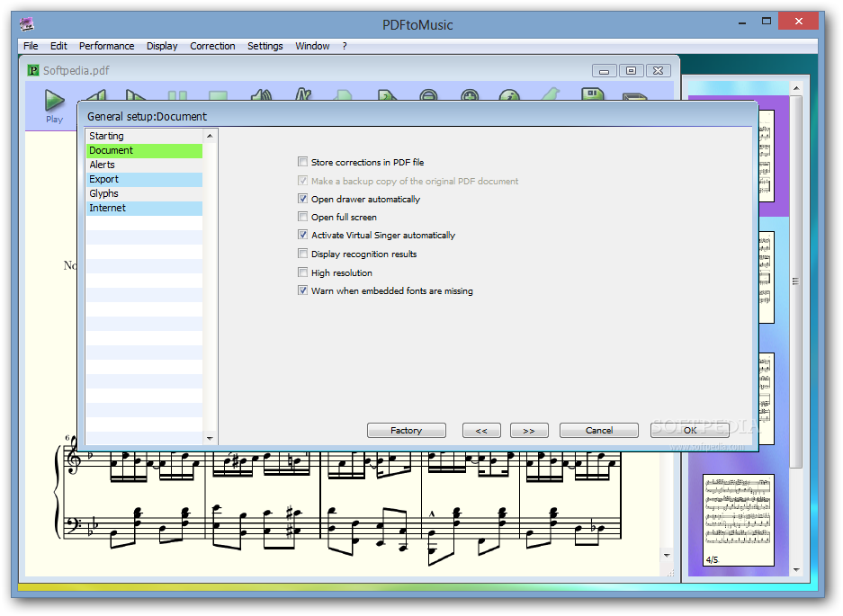This screenshot has width=843, height=616.
Task: Click the drawer panel scroll-up arrow
Action: 797,88
